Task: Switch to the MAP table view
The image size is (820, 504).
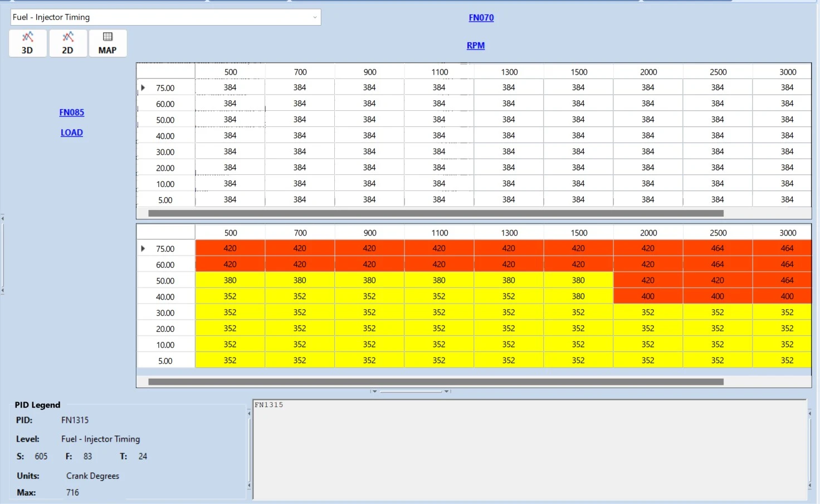Action: [108, 43]
